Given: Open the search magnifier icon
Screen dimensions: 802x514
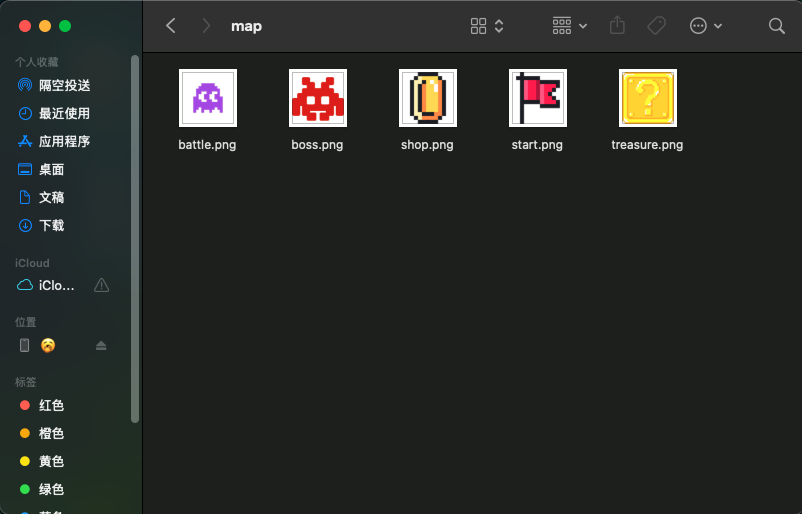Looking at the screenshot, I should [x=776, y=26].
